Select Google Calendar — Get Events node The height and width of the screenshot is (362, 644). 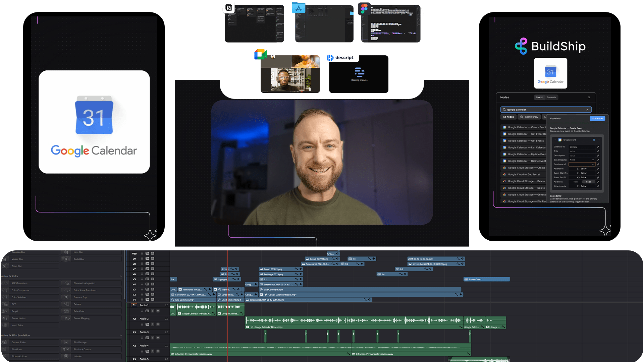523,141
